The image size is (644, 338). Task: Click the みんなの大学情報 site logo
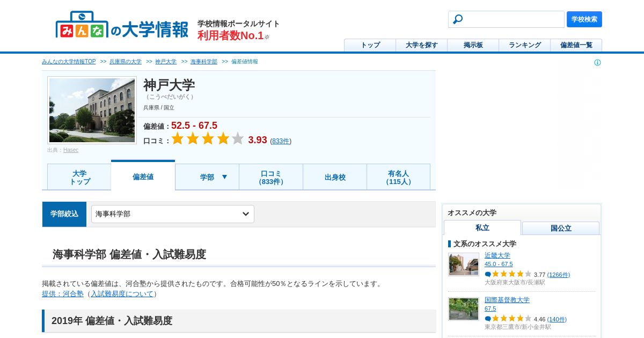tap(122, 25)
